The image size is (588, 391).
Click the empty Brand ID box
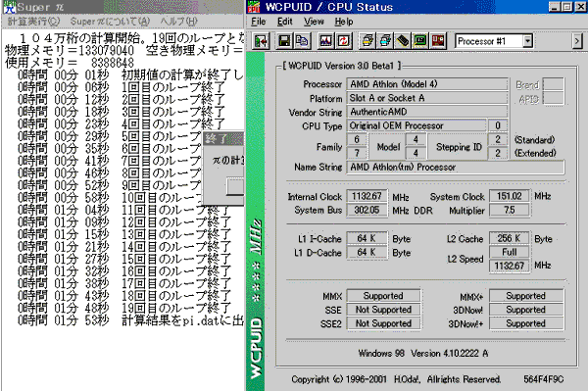click(553, 84)
